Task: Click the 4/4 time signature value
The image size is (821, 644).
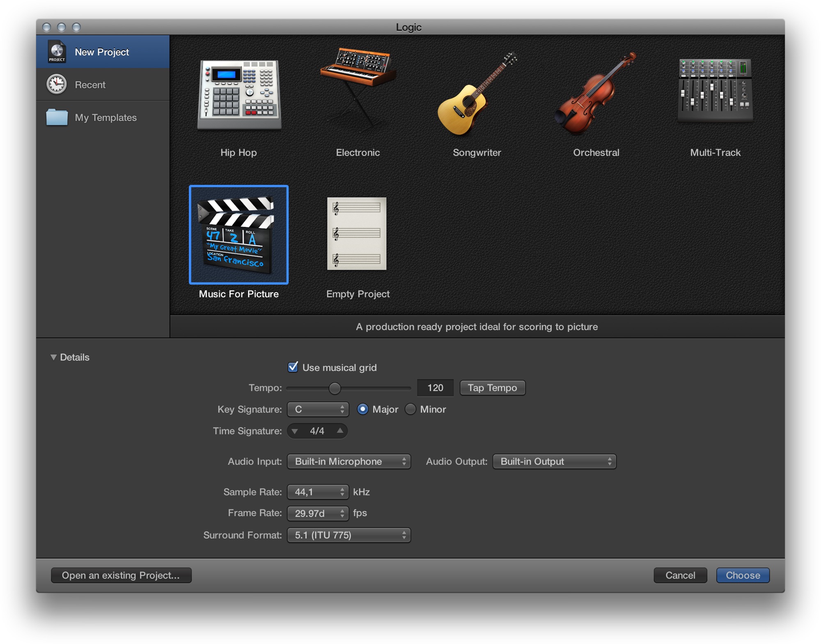Action: point(317,431)
